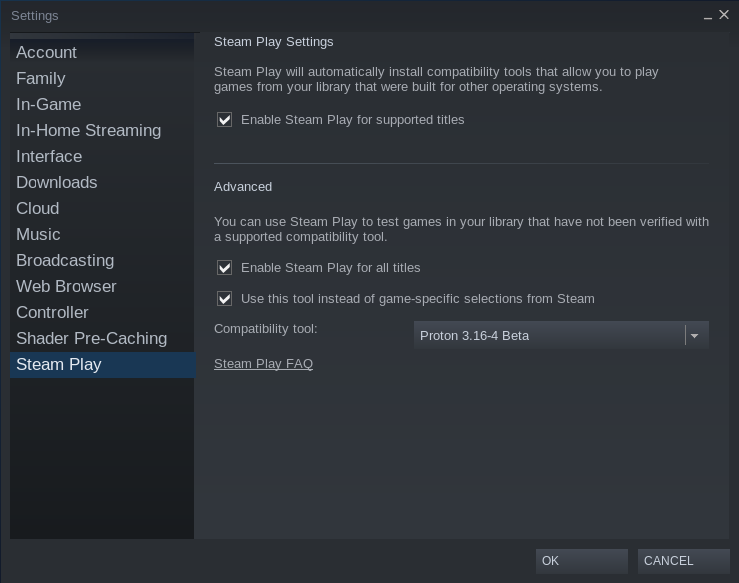739x583 pixels.
Task: Open the Music settings section
Action: pos(38,234)
